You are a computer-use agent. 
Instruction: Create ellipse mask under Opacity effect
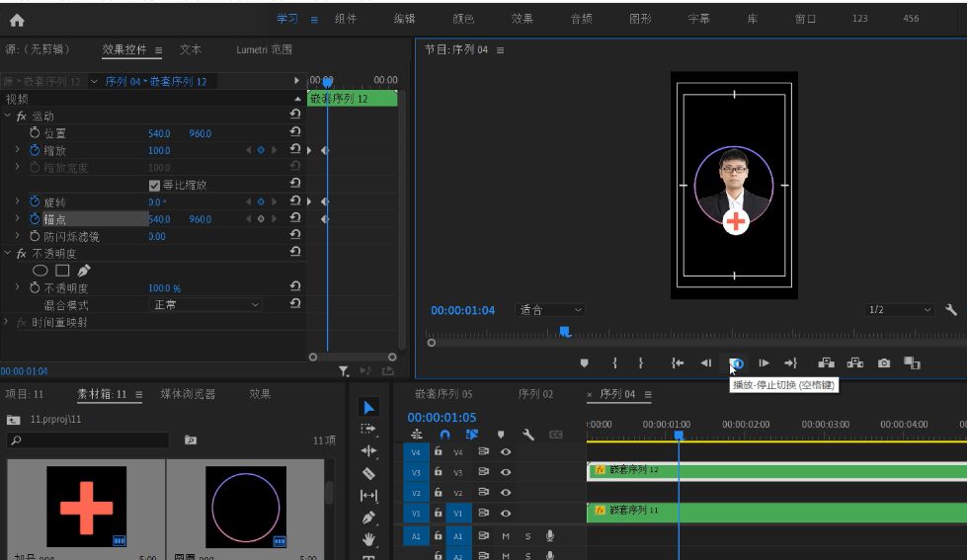tap(40, 271)
